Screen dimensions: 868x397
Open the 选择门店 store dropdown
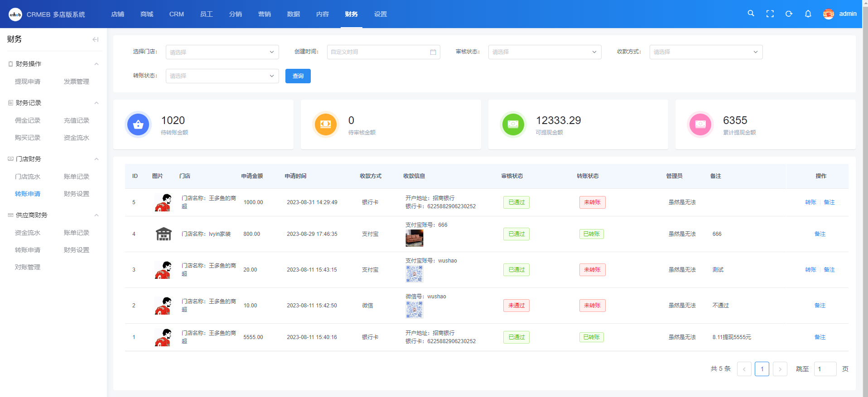[x=222, y=52]
